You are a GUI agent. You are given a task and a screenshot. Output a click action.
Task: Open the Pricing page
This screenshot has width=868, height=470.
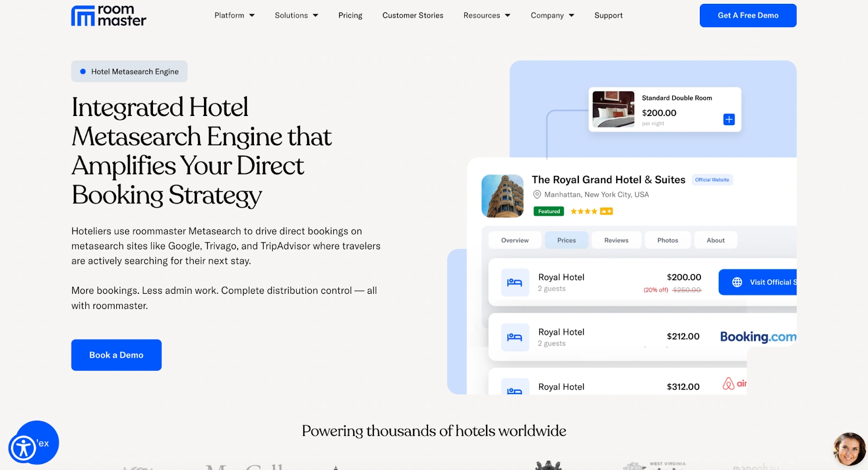coord(350,15)
